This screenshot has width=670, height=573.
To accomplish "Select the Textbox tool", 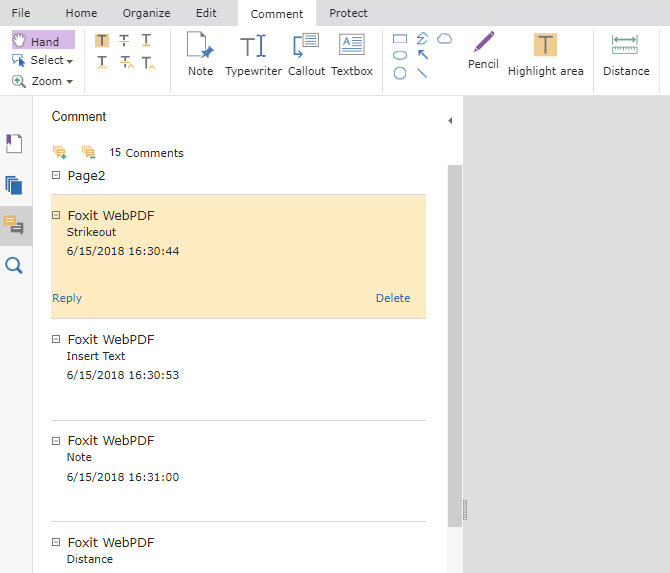I will point(352,54).
